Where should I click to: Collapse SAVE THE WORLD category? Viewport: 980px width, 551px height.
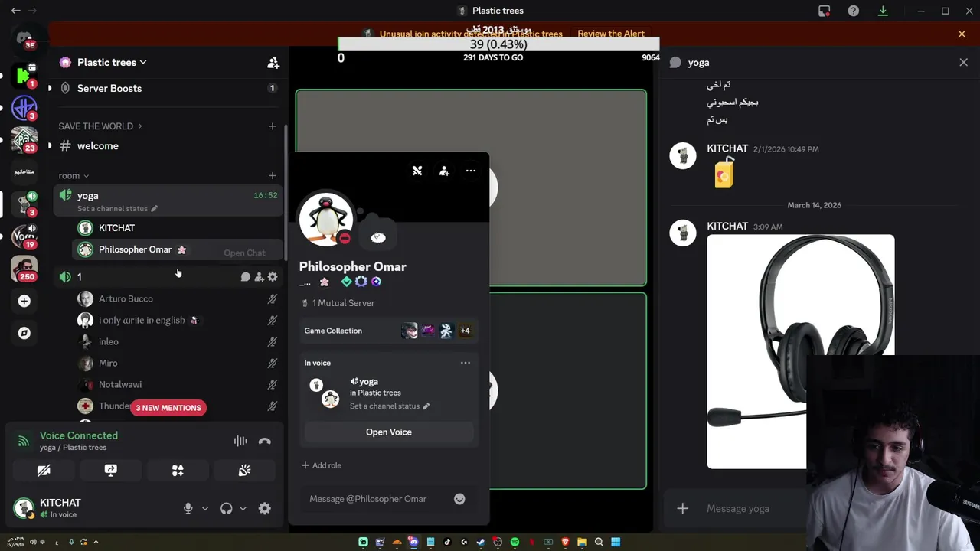click(x=100, y=126)
